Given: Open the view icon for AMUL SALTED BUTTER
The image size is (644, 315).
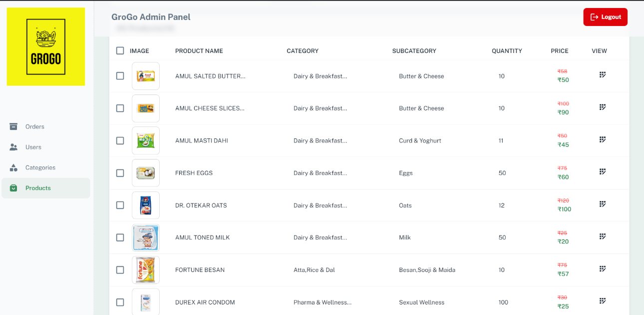Looking at the screenshot, I should click(x=603, y=74).
